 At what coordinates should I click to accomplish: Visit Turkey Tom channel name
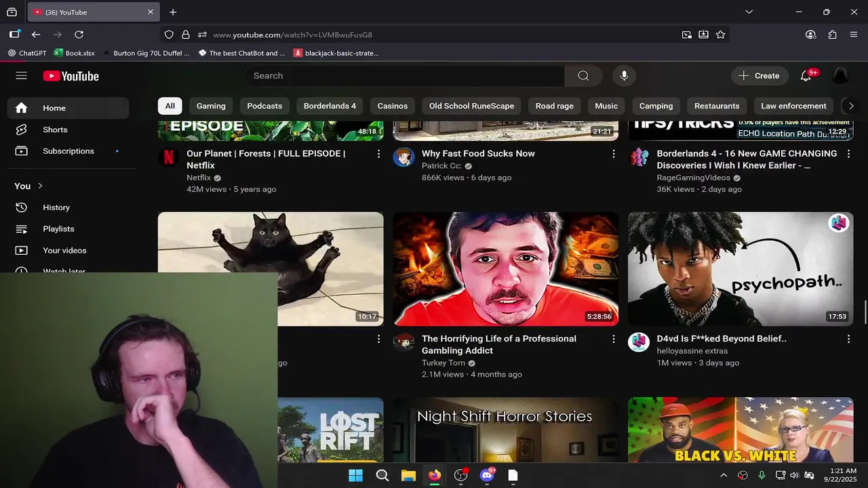tap(443, 363)
